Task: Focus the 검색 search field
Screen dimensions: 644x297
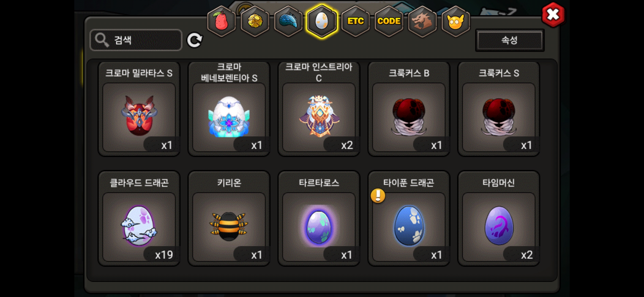Action: point(136,40)
